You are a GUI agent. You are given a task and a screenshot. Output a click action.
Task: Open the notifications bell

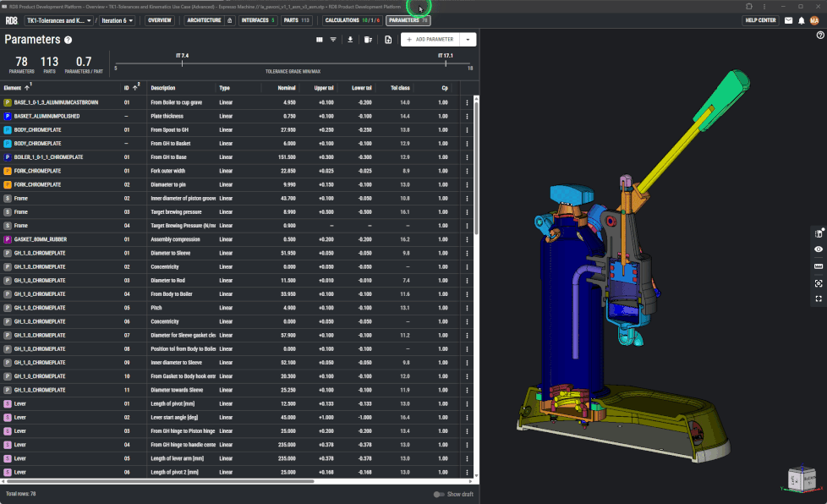801,20
